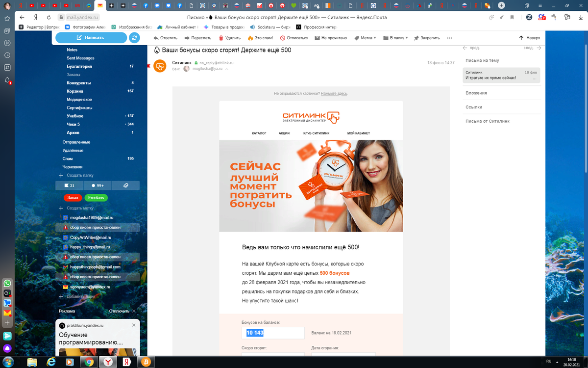The image size is (588, 368).
Task: Delete the email with Удалить trash
Action: tap(229, 38)
